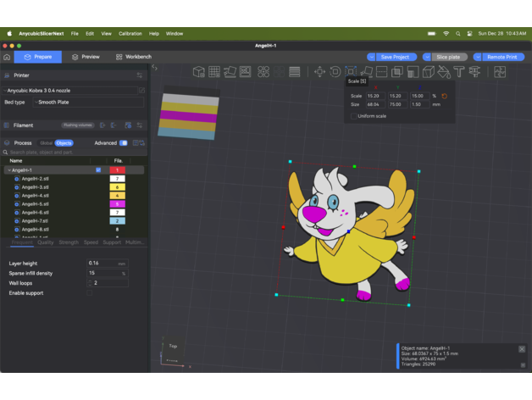Click the Sparse infill density field
This screenshot has width=532, height=400.
point(108,273)
